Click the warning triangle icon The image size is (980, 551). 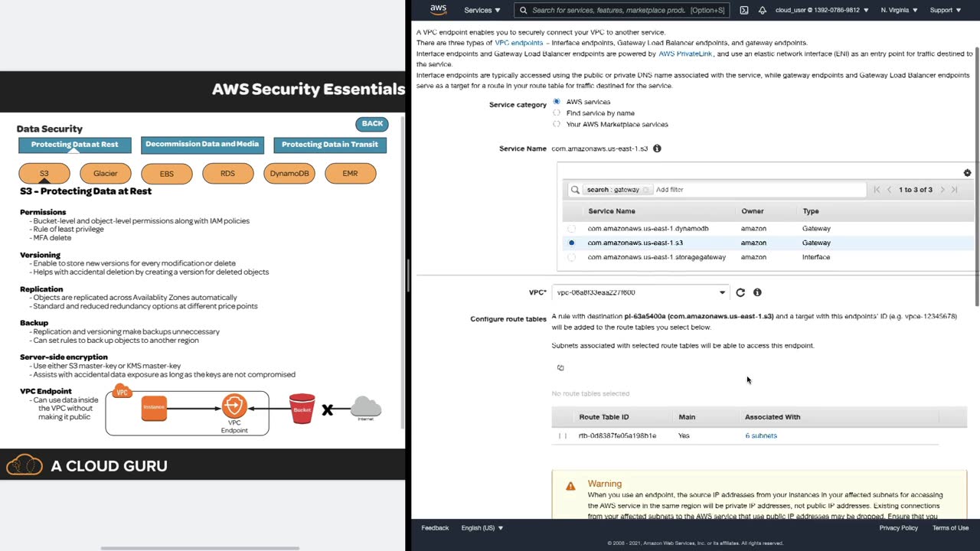(x=570, y=486)
